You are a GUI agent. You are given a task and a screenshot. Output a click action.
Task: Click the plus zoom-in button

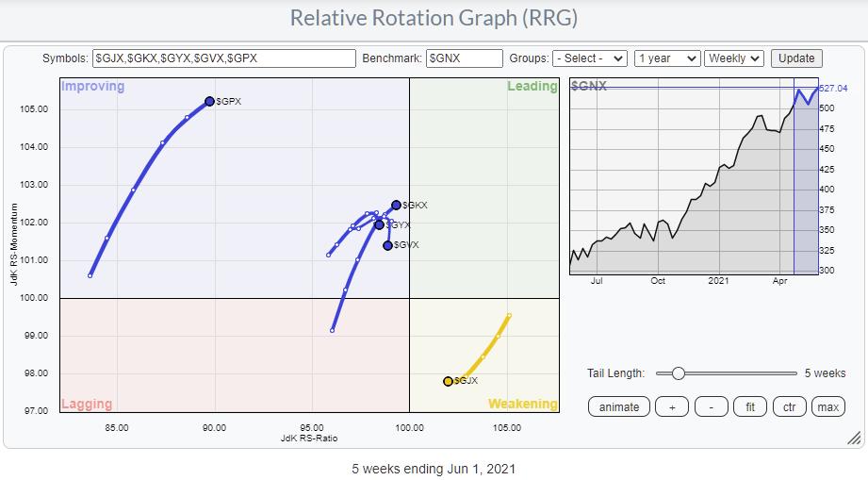(672, 407)
